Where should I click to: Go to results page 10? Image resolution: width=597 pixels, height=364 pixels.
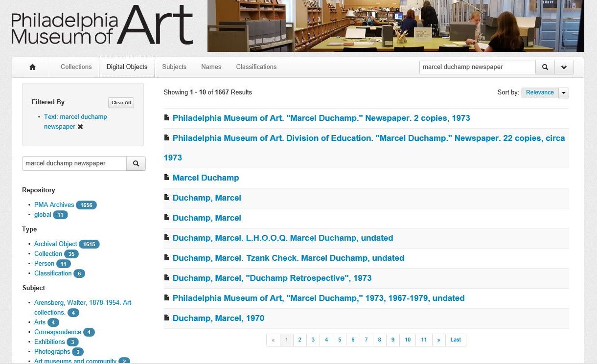[408, 340]
